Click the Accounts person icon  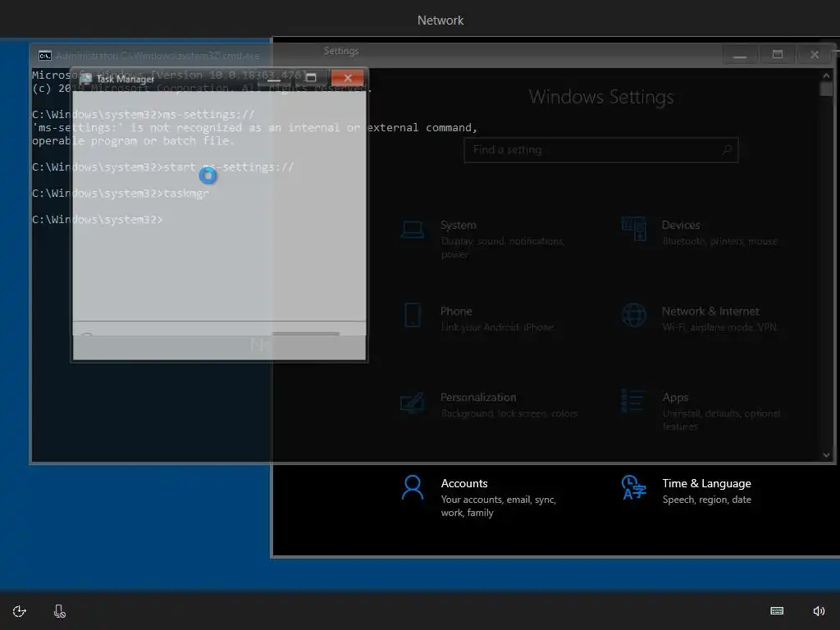pyautogui.click(x=413, y=487)
